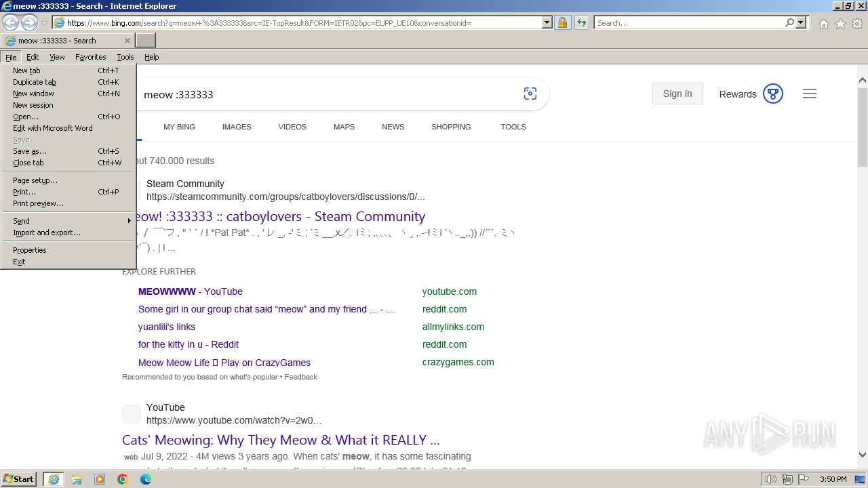
Task: Click the security lock icon in address bar
Action: pyautogui.click(x=562, y=22)
